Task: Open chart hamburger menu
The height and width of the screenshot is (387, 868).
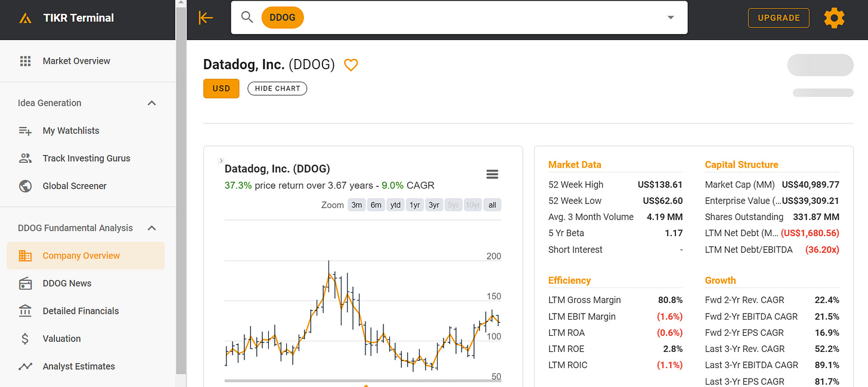Action: click(x=492, y=174)
